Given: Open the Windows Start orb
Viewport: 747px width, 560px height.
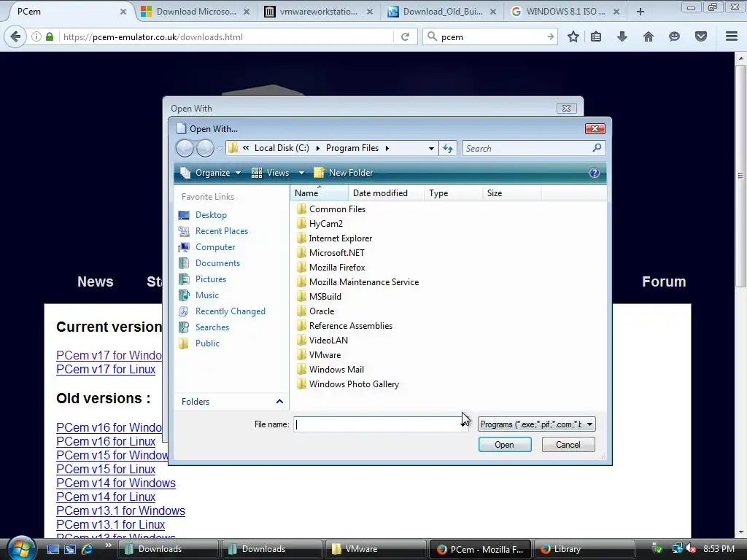Looking at the screenshot, I should tap(21, 548).
